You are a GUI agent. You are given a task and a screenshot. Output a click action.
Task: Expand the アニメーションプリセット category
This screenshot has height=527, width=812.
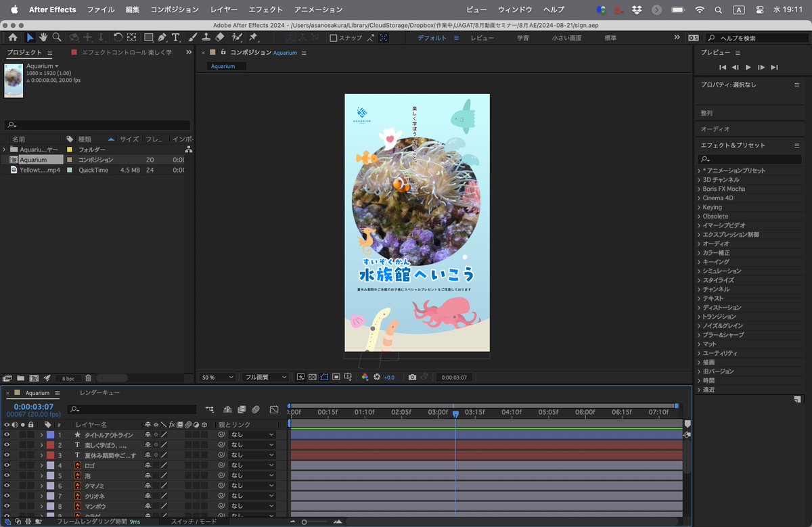(x=699, y=170)
